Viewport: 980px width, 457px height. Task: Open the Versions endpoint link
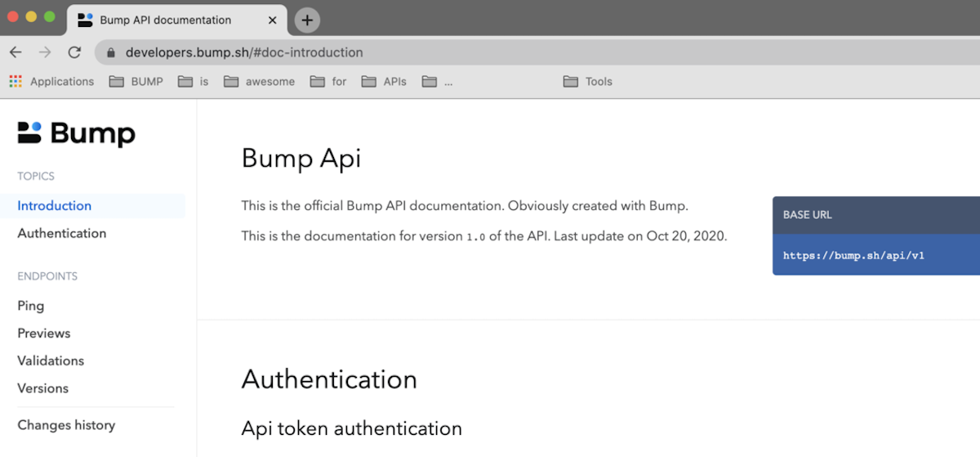point(43,388)
